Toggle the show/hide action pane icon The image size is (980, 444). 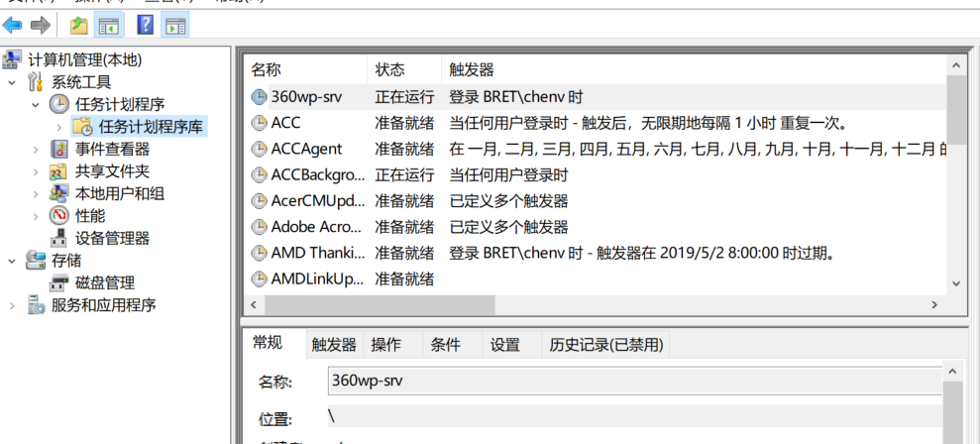[x=175, y=25]
